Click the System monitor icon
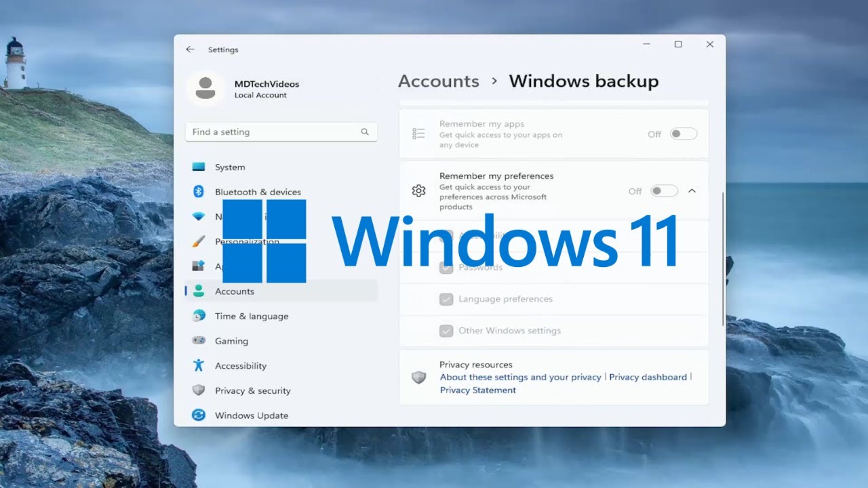 (199, 167)
